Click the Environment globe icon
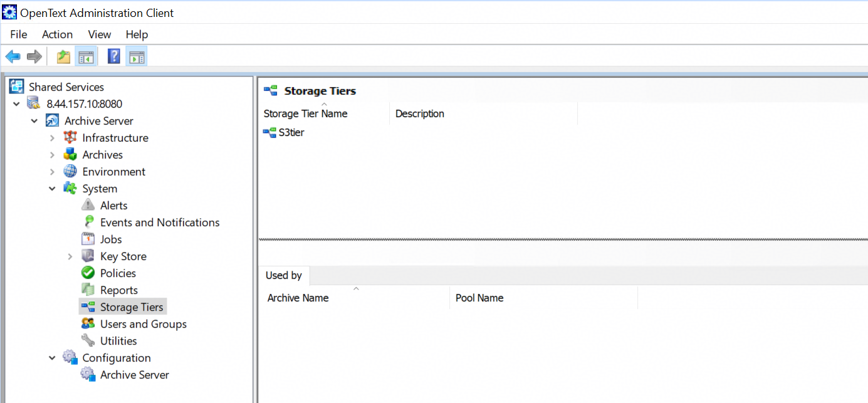This screenshot has height=403, width=868. (x=70, y=171)
